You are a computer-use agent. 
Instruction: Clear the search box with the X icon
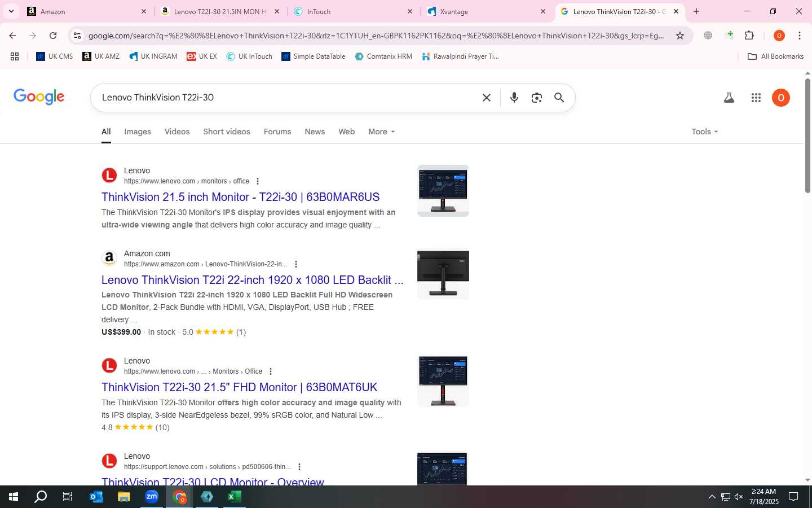[487, 98]
